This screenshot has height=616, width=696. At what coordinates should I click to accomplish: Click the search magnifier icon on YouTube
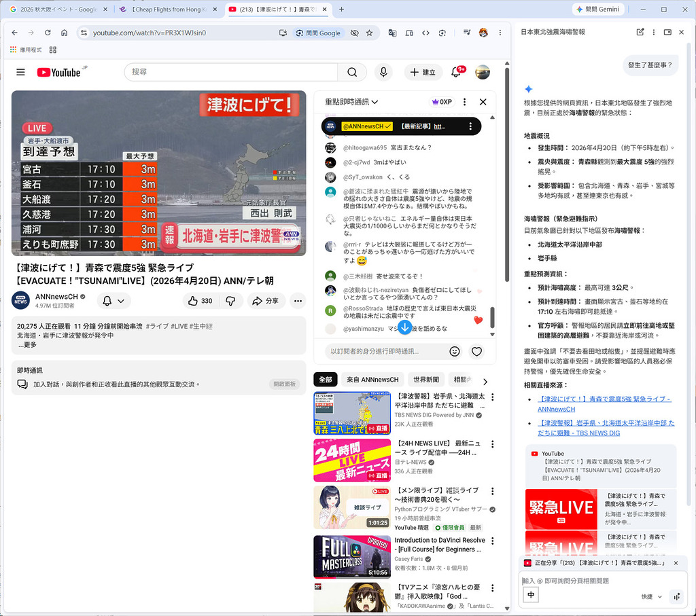pyautogui.click(x=353, y=72)
